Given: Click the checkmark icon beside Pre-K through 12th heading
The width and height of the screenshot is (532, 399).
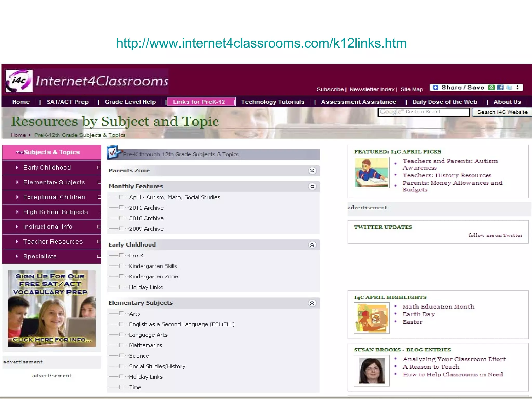Looking at the screenshot, I should point(114,152).
